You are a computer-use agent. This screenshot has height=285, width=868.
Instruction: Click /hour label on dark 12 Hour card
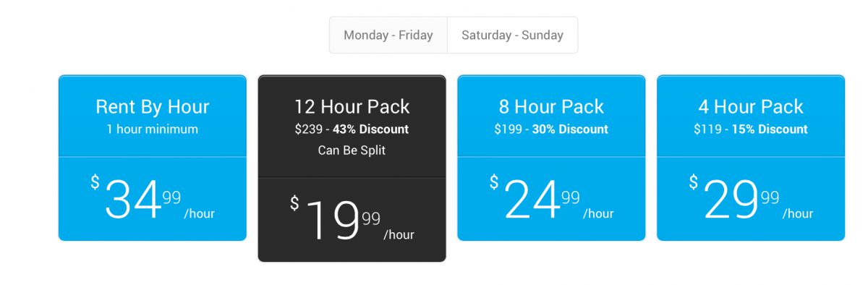click(x=399, y=234)
